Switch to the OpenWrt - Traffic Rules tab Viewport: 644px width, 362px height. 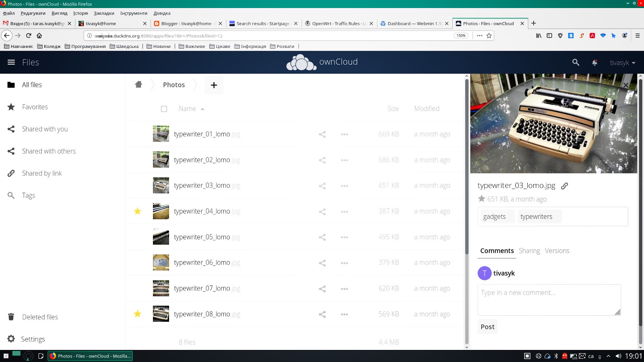[339, 23]
